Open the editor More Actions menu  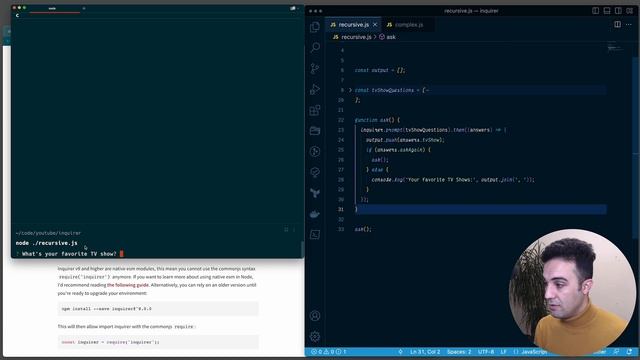pyautogui.click(x=629, y=24)
